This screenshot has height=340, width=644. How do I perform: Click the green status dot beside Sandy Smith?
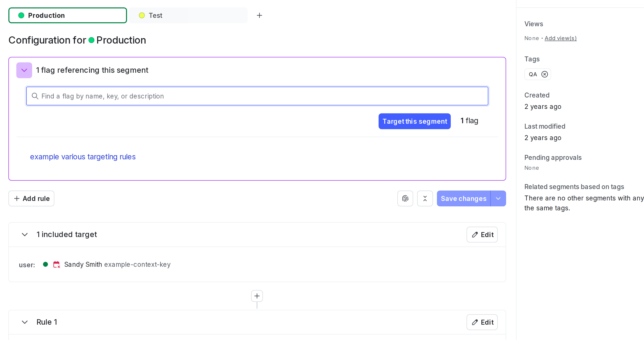click(x=45, y=264)
